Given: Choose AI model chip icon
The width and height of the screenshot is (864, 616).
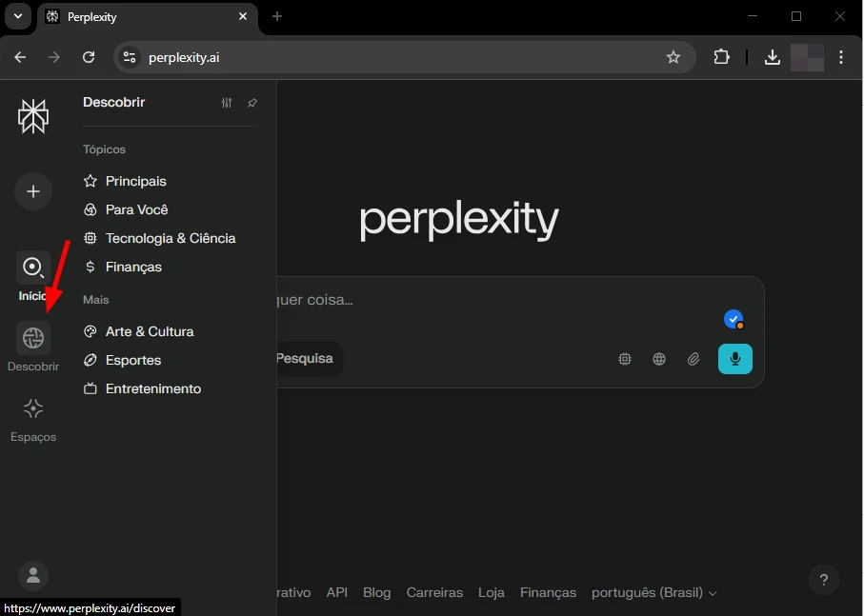Looking at the screenshot, I should click(624, 359).
